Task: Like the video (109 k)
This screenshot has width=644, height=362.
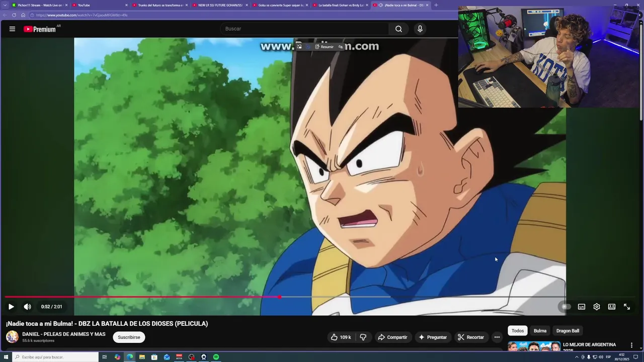Action: click(341, 337)
